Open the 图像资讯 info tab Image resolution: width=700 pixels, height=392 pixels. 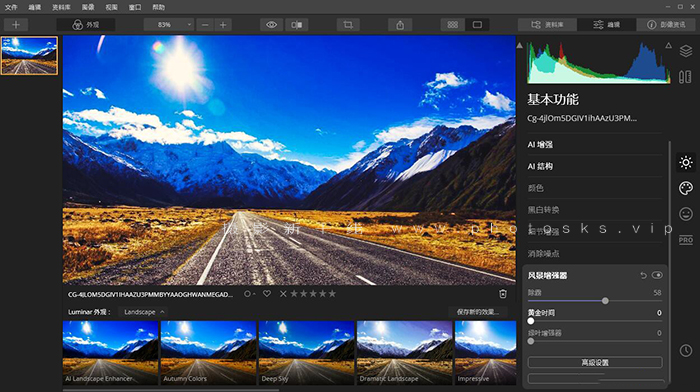pyautogui.click(x=666, y=25)
